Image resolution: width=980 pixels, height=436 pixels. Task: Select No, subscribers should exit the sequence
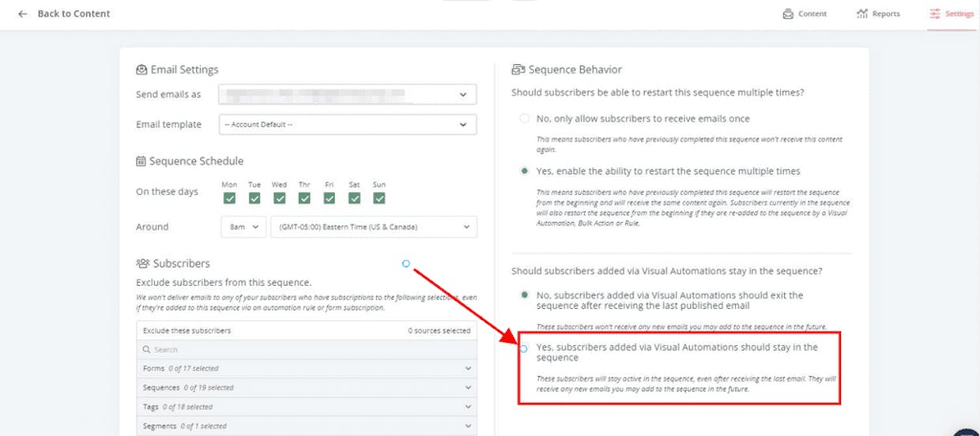point(524,295)
